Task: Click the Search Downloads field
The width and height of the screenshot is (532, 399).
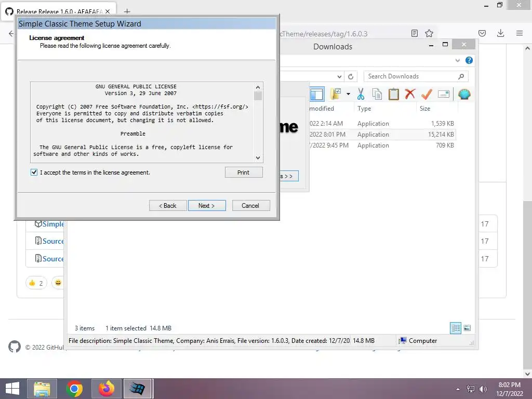Action: click(x=416, y=76)
